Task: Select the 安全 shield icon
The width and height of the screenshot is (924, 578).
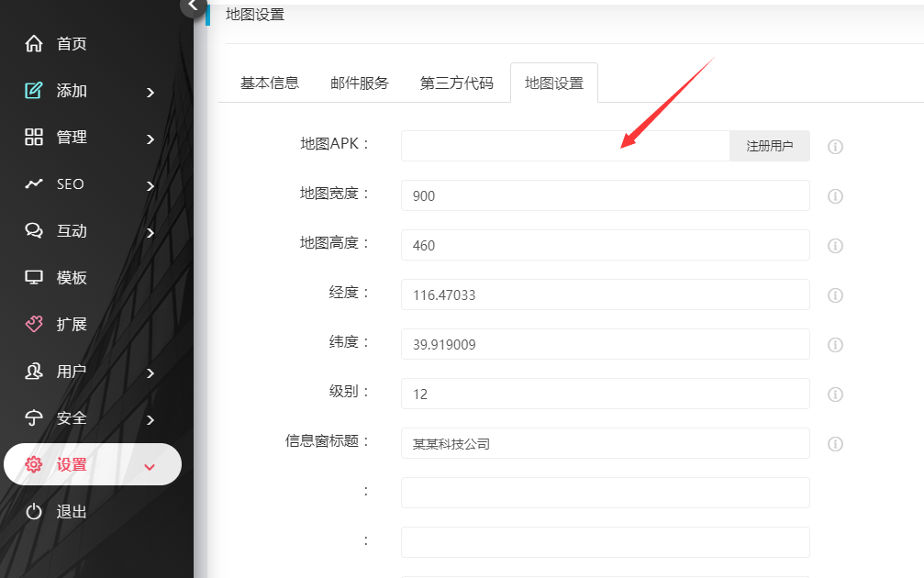Action: [33, 417]
